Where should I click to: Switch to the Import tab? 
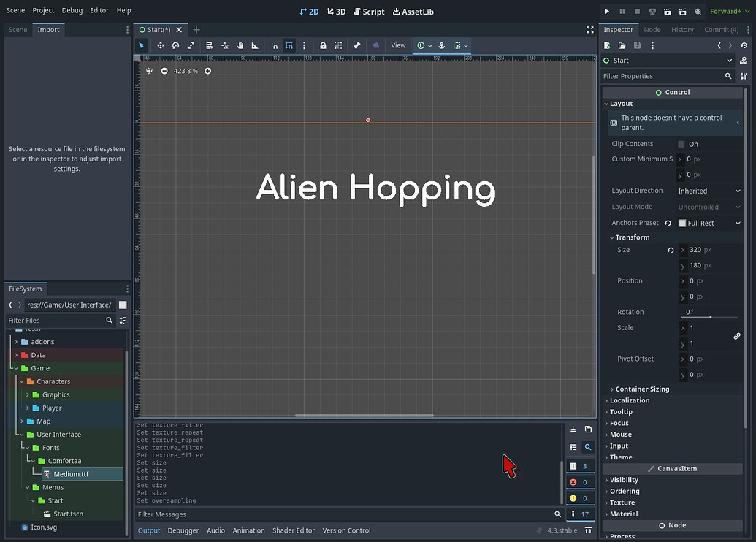coord(48,29)
